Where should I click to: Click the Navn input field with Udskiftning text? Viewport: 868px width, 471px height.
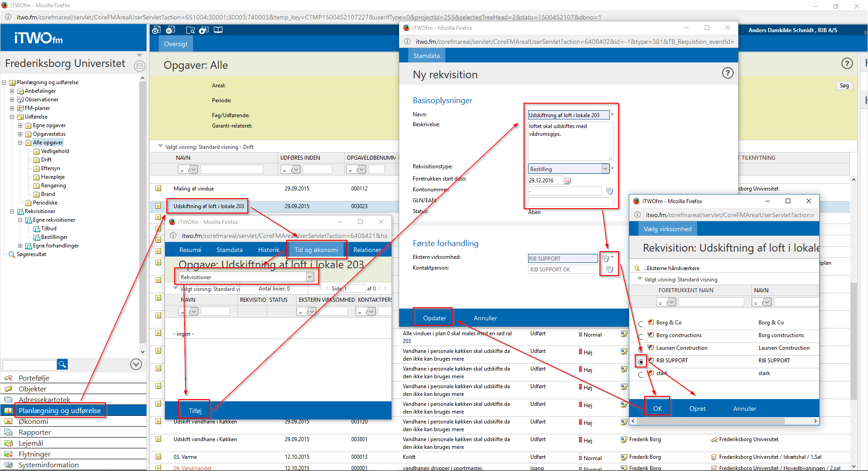tap(569, 115)
